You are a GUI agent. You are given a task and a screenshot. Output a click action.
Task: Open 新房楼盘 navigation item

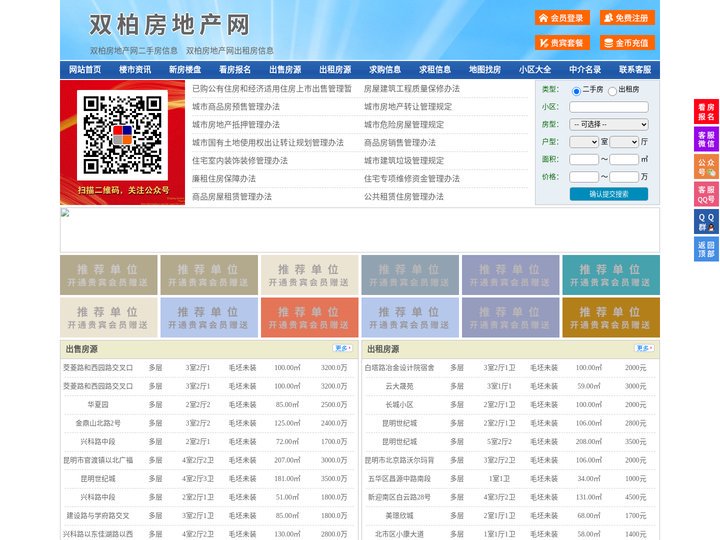tap(185, 70)
